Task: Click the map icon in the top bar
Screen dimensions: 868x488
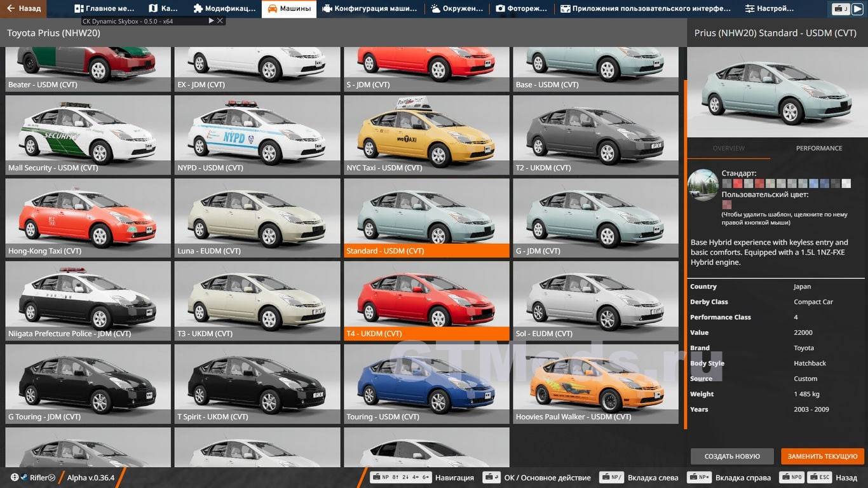Action: click(153, 9)
